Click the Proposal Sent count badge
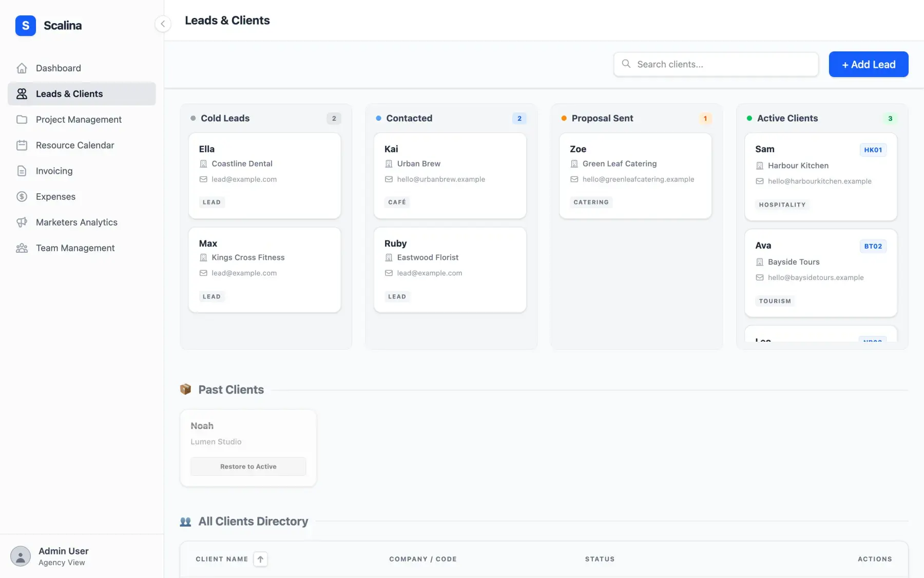The height and width of the screenshot is (578, 924). 705,118
